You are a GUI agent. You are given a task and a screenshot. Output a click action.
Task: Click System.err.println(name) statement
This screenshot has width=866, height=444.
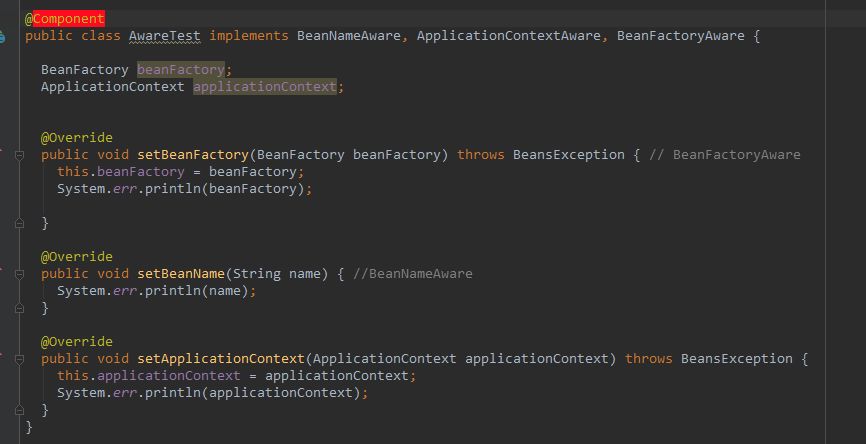point(156,291)
